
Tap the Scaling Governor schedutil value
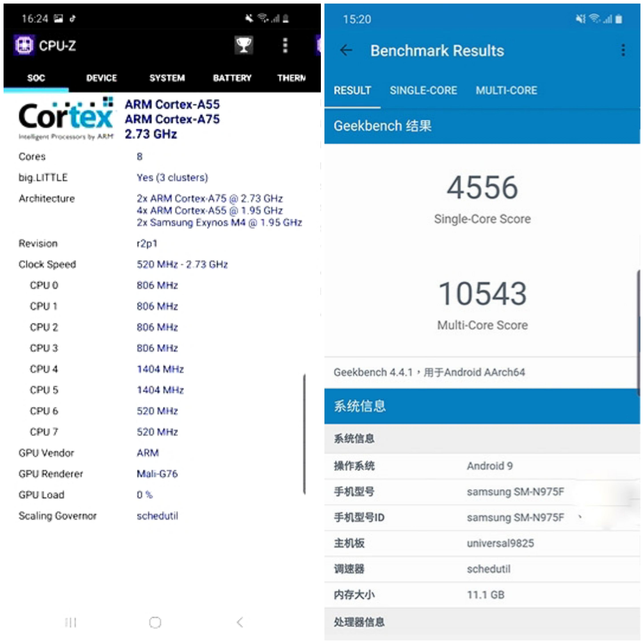[x=157, y=516]
